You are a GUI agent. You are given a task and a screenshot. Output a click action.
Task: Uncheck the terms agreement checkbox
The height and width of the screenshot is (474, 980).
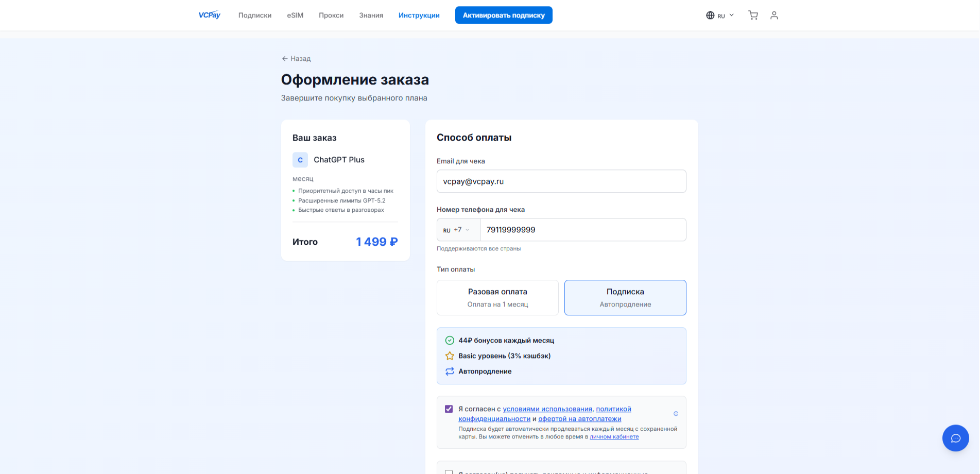point(449,409)
